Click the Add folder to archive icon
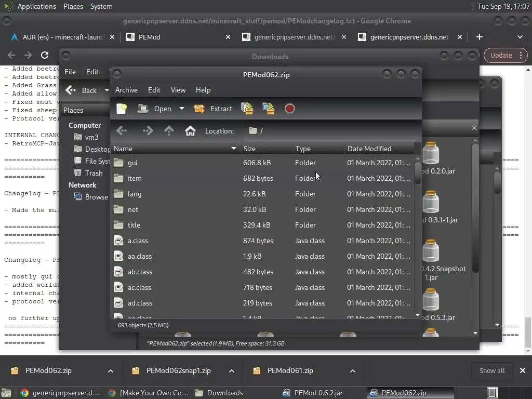The image size is (532, 399). [x=269, y=109]
